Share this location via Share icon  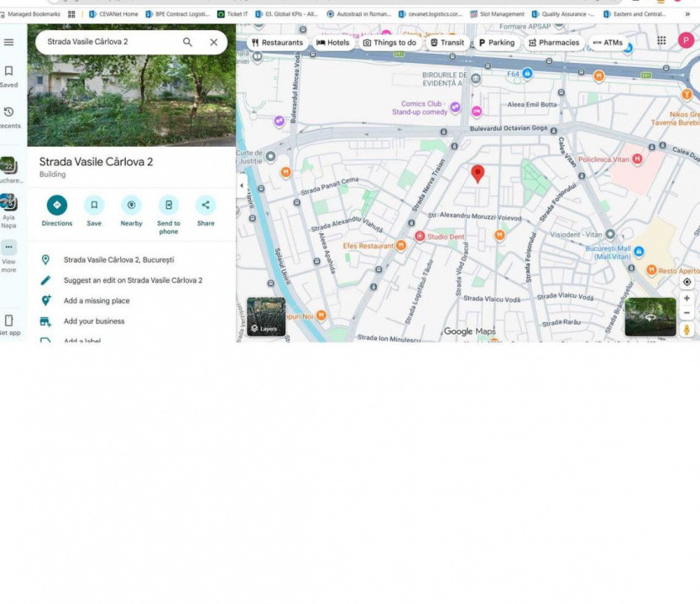pos(206,206)
